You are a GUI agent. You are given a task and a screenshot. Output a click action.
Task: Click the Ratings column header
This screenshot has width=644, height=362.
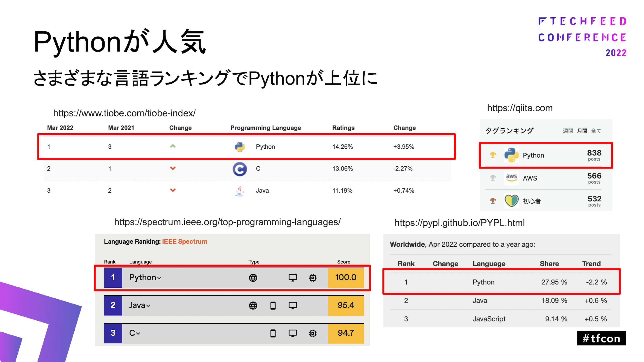pos(343,128)
